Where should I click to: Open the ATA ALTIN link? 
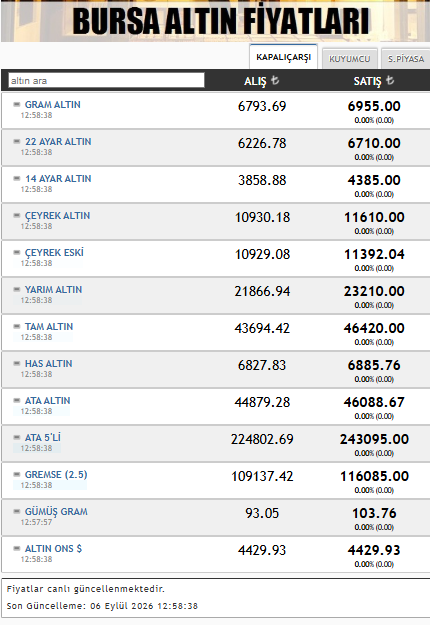click(x=47, y=401)
